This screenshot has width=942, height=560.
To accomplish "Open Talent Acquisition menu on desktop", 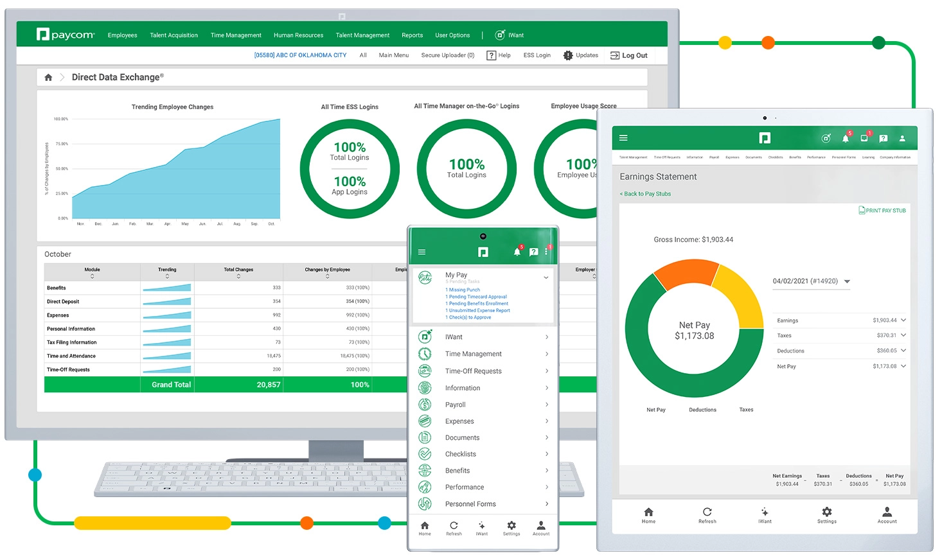I will pyautogui.click(x=174, y=35).
